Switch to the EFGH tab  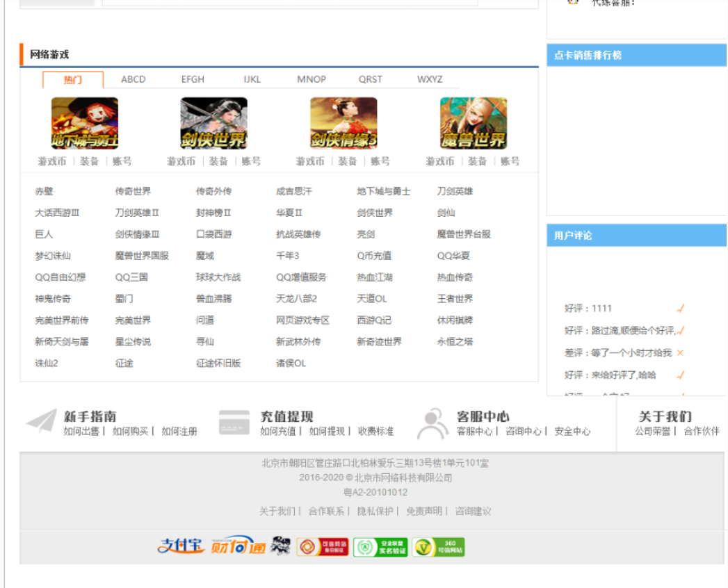[193, 79]
